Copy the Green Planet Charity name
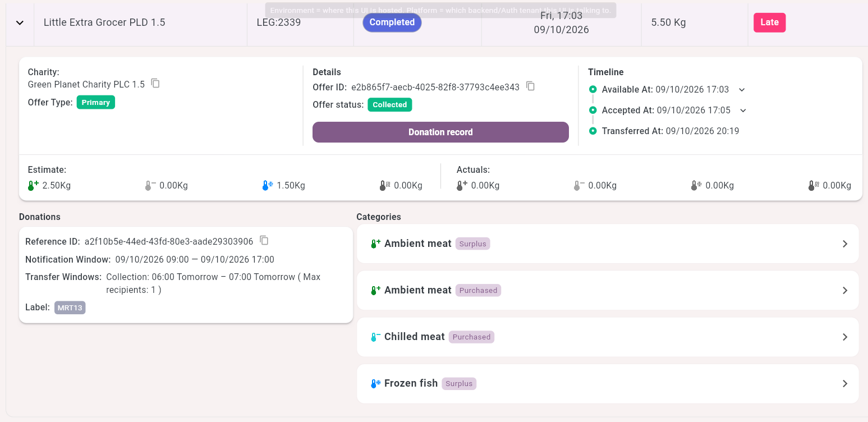Screen dimensions: 868x422 point(156,84)
